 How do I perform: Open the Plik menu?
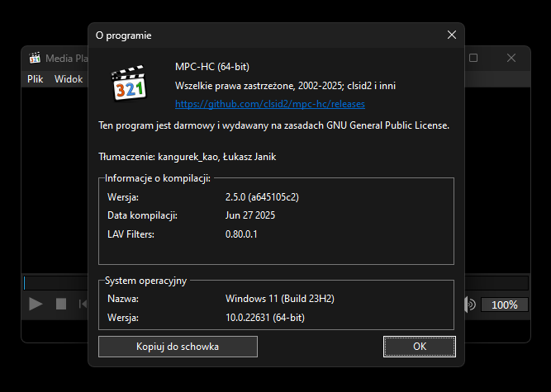[x=36, y=79]
